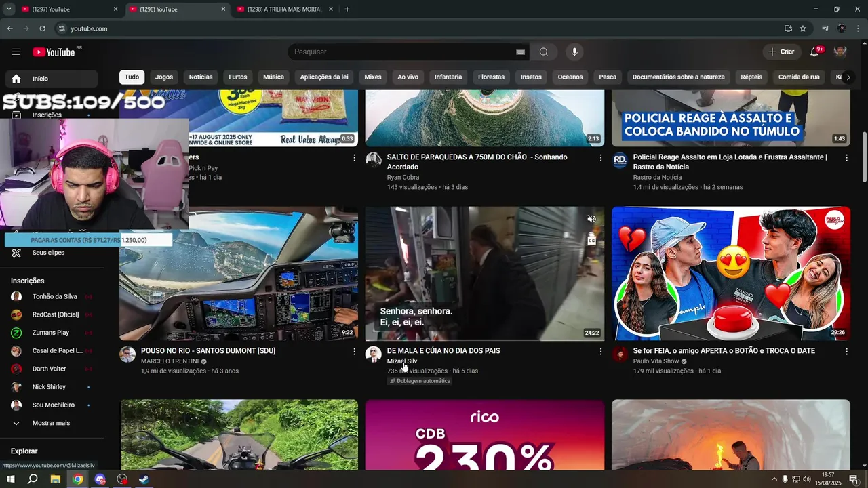Open options menu for SALTO DE PARAQUEDAS video
Image resolution: width=868 pixels, height=488 pixels.
pos(600,158)
